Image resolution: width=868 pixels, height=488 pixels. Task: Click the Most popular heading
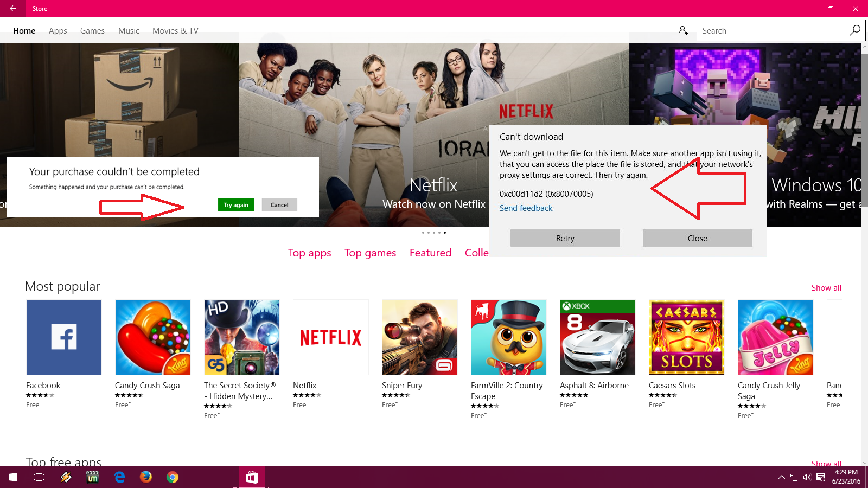coord(62,286)
